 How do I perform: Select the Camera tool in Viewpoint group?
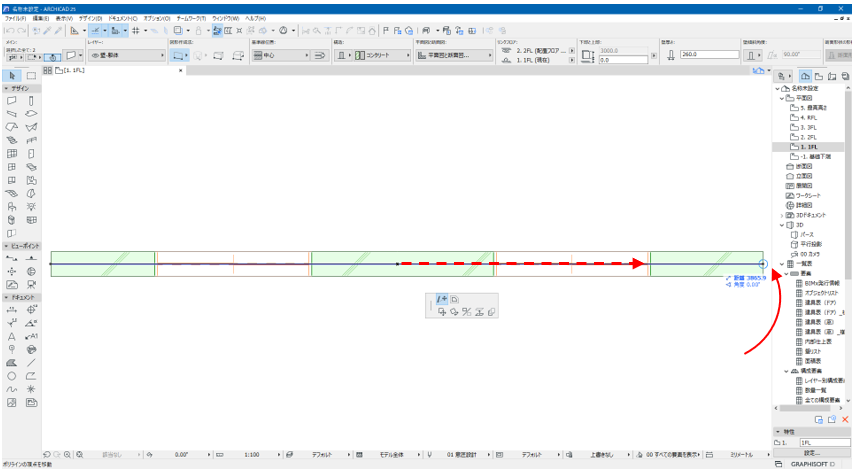pos(31,285)
